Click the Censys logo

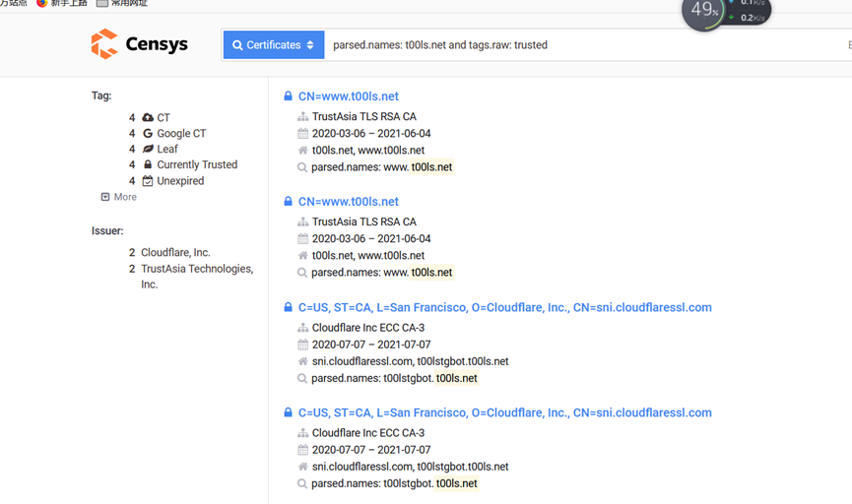point(139,44)
